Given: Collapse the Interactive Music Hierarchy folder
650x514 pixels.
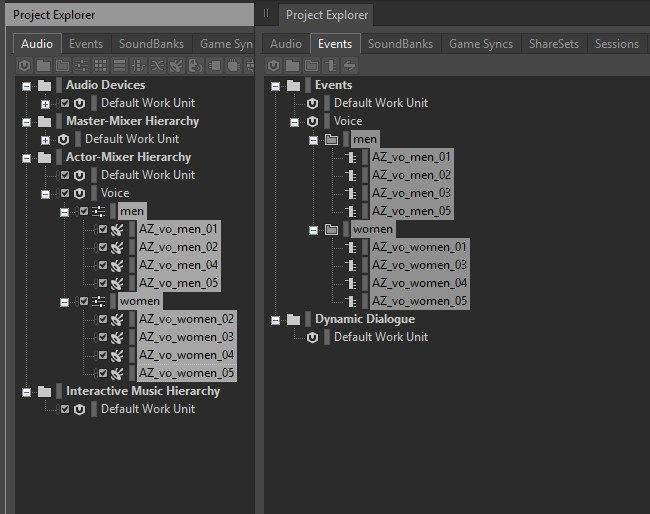Looking at the screenshot, I should 27,392.
